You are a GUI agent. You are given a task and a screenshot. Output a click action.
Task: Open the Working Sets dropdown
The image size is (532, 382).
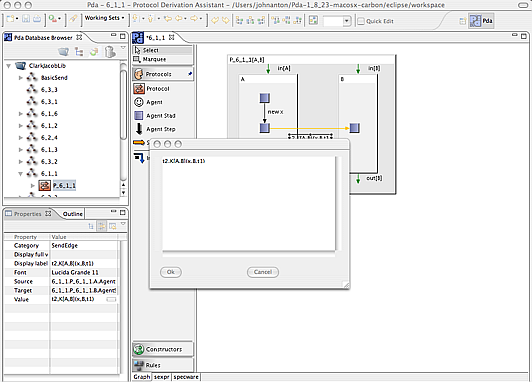coord(104,18)
